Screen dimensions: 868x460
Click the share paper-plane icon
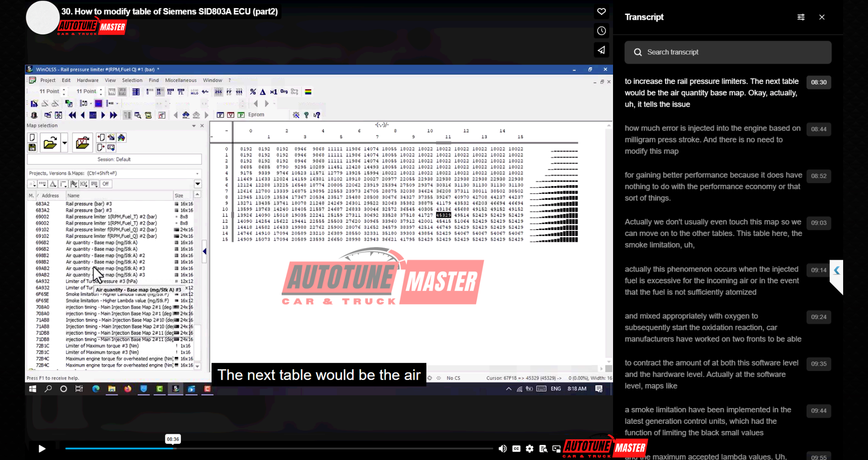[x=601, y=50]
